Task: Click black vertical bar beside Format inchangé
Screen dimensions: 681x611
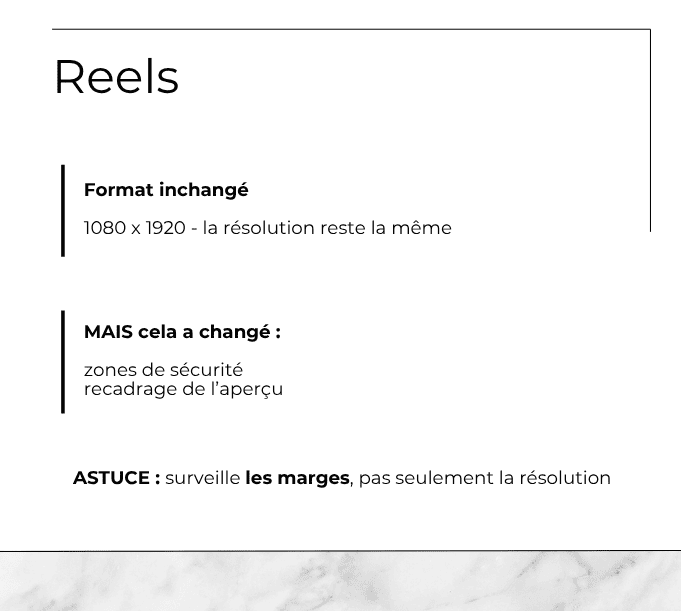Action: click(63, 211)
